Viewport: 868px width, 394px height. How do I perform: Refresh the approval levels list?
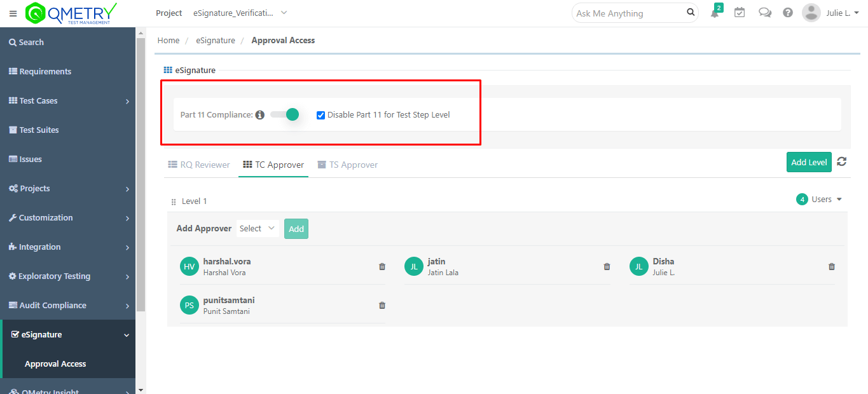[x=841, y=161]
